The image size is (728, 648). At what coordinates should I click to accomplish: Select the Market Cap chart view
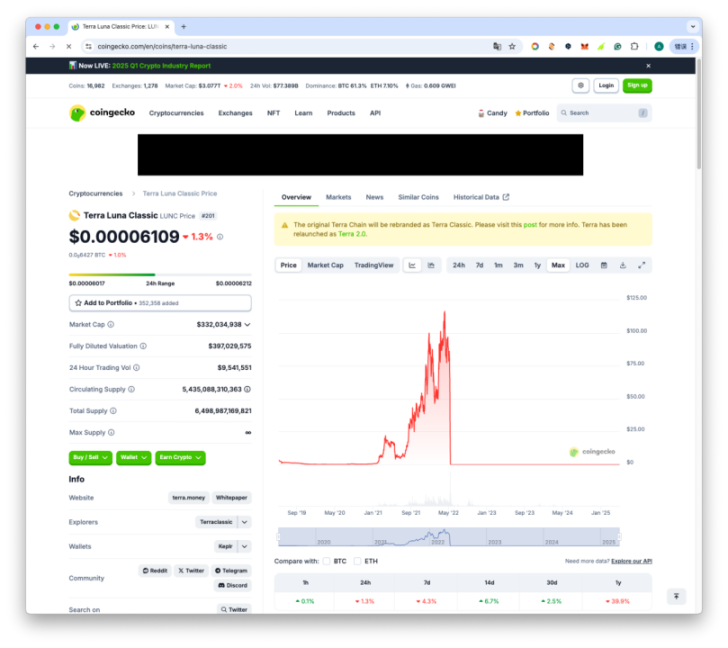pos(325,265)
